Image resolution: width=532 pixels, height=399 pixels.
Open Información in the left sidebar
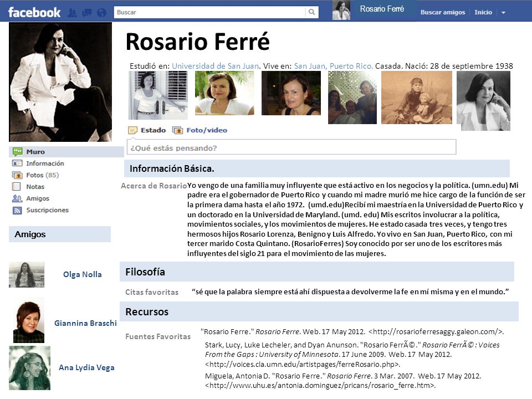coord(45,163)
